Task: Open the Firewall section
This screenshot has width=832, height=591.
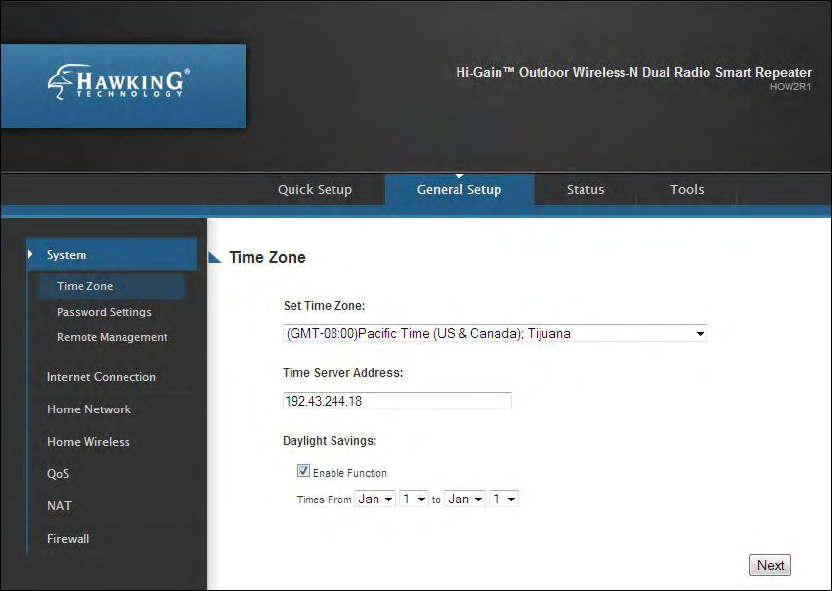Action: 68,538
